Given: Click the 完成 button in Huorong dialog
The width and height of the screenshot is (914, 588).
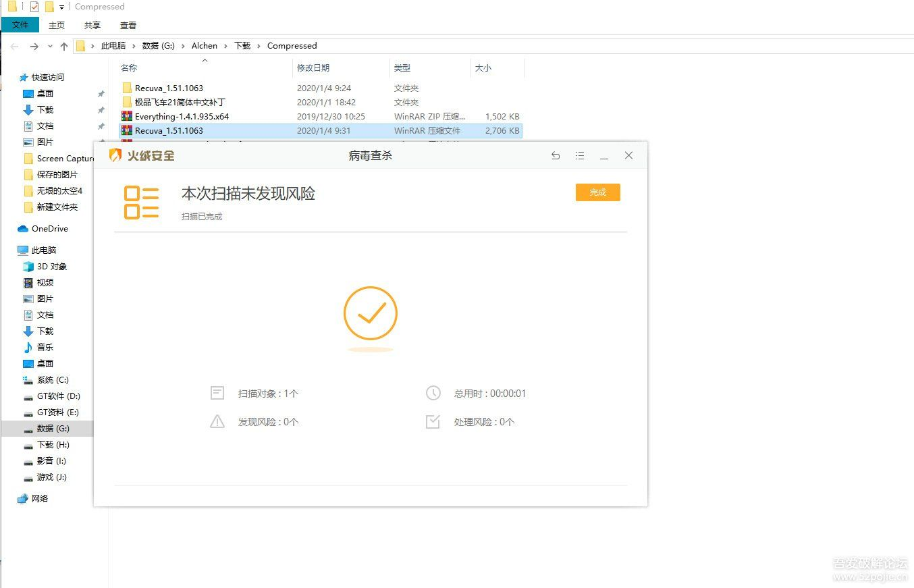Looking at the screenshot, I should pos(598,192).
